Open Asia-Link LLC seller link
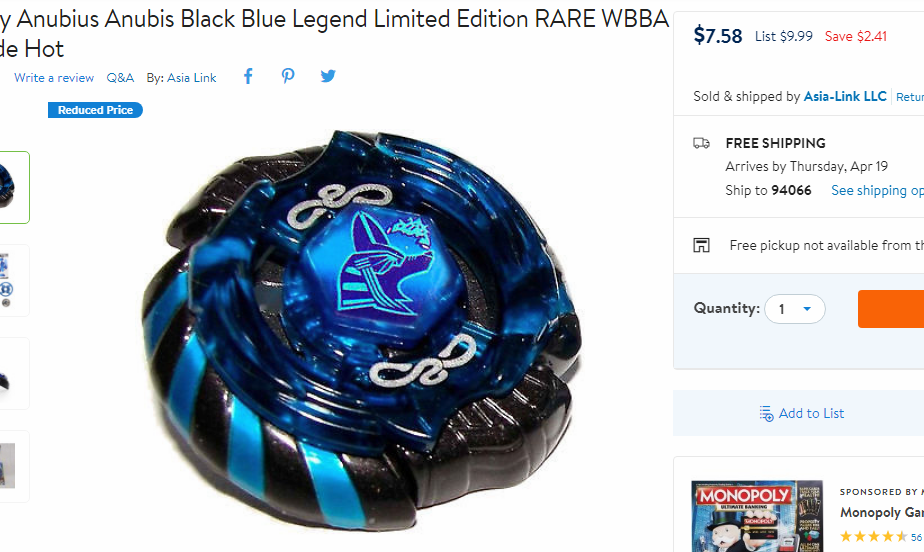924x552 pixels. point(845,96)
